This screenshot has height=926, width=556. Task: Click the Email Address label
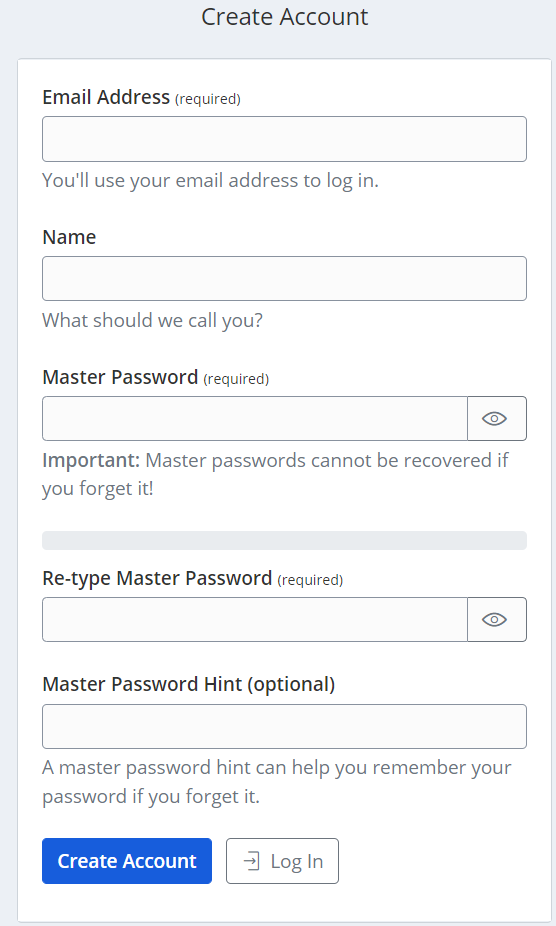141,97
